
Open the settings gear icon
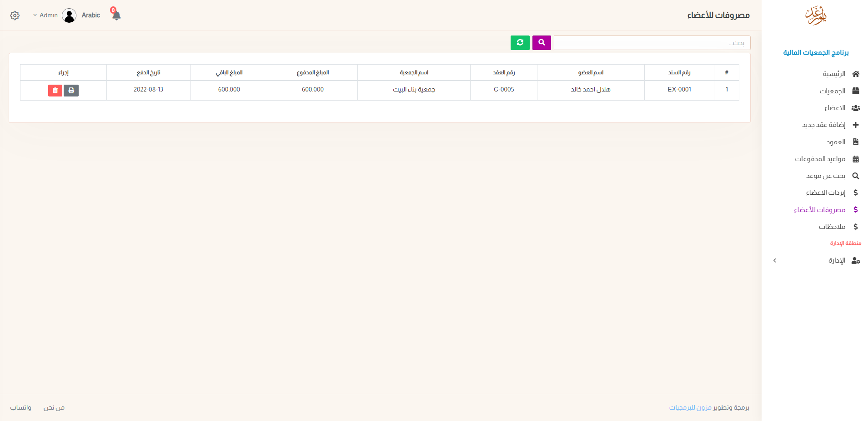tap(15, 15)
